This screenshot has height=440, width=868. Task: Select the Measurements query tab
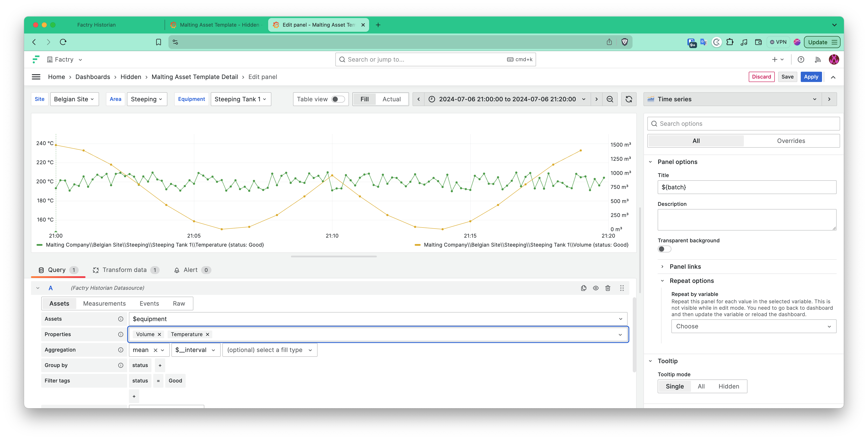tap(104, 304)
